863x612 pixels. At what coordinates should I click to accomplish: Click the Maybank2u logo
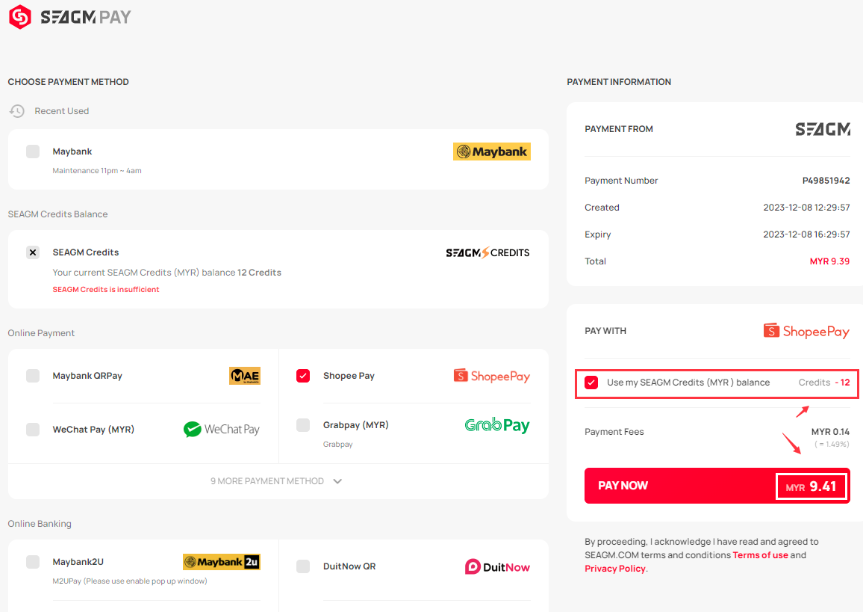(x=221, y=562)
